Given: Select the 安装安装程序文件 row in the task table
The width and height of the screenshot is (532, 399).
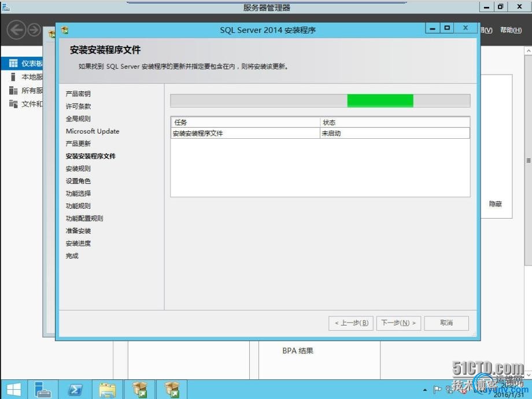Looking at the screenshot, I should point(320,134).
